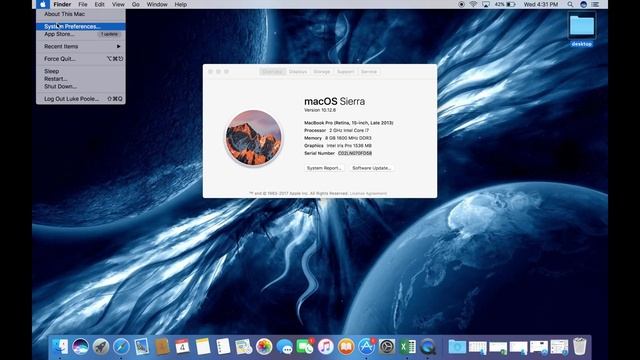Open the Edit menu
Viewport: 640px width, 360px height.
pos(100,4)
